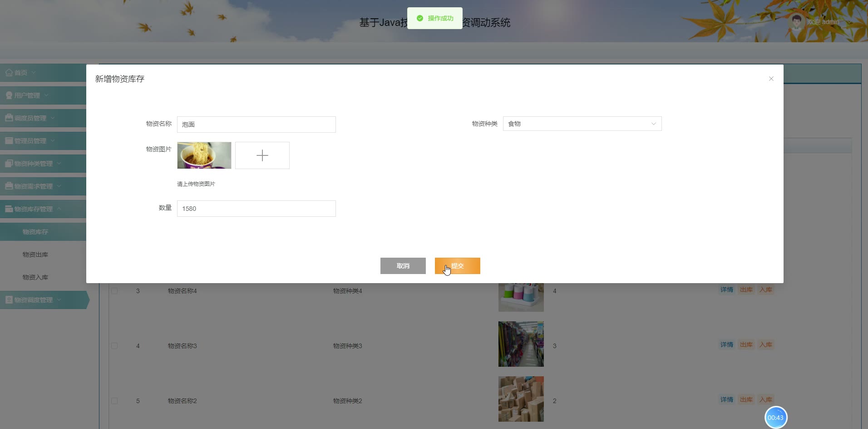This screenshot has height=429, width=868.
Task: Click the icon beside 物资调度管理
Action: 9,299
